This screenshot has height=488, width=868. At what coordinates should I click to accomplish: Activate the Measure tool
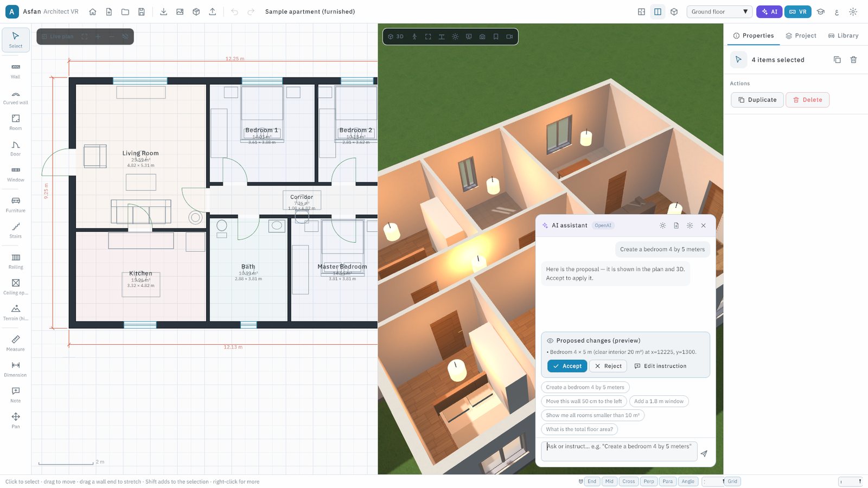pyautogui.click(x=16, y=343)
